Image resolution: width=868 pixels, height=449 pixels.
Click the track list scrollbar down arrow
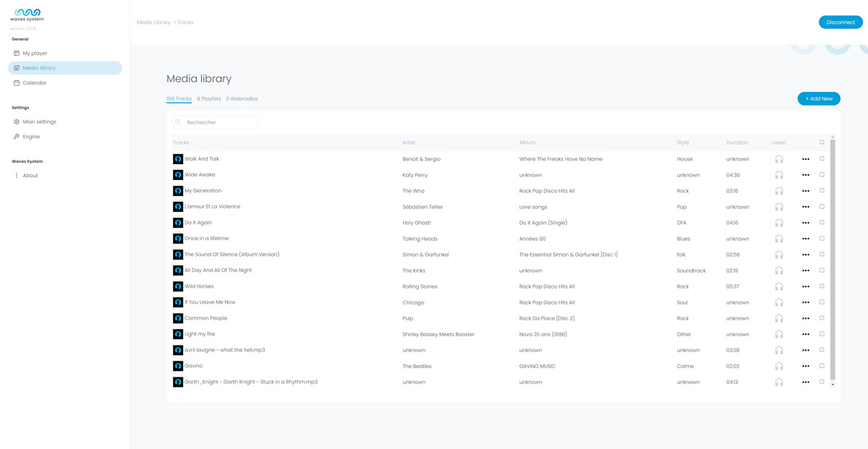click(x=833, y=385)
